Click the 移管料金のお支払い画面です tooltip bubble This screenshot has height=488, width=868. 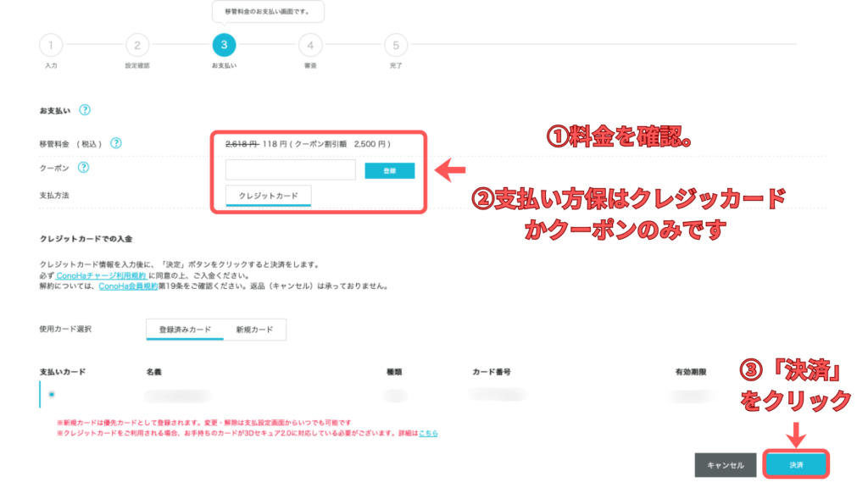(267, 11)
